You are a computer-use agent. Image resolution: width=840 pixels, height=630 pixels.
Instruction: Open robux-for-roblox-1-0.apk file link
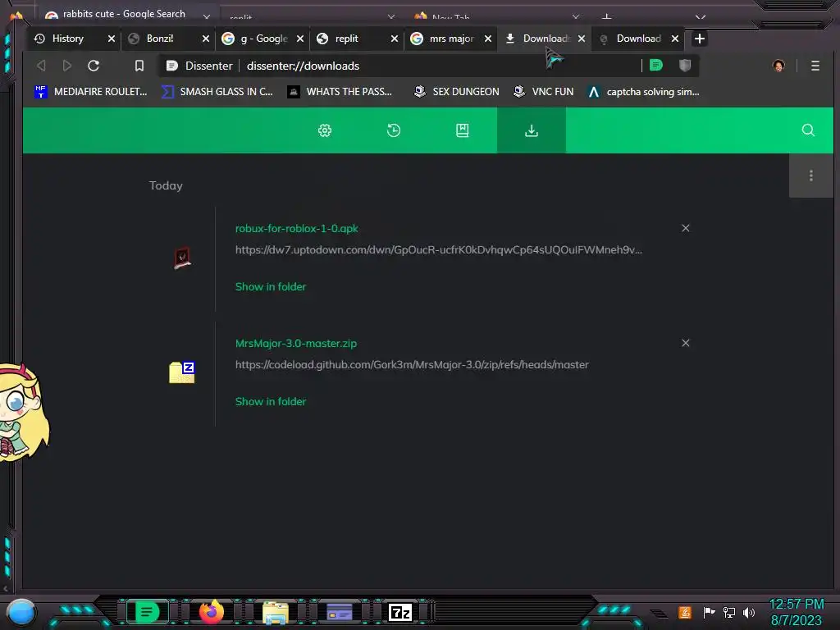pos(297,229)
